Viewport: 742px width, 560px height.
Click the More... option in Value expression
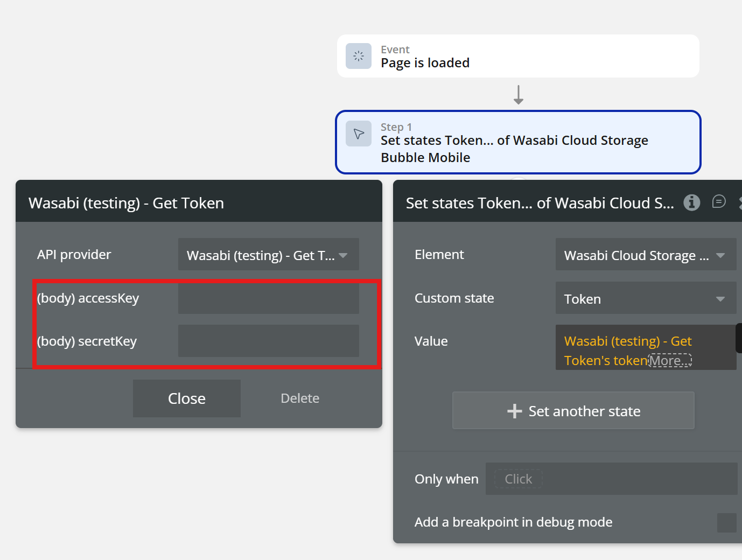coord(670,361)
